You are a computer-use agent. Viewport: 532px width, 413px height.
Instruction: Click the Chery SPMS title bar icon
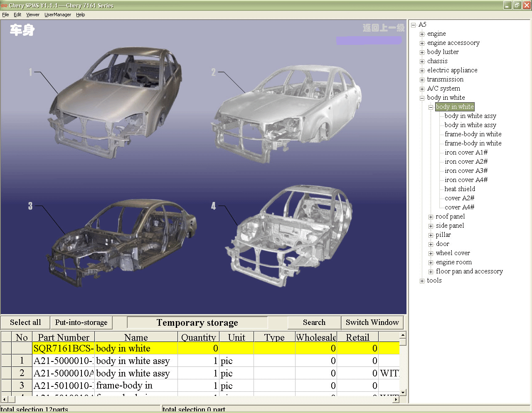(x=4, y=5)
